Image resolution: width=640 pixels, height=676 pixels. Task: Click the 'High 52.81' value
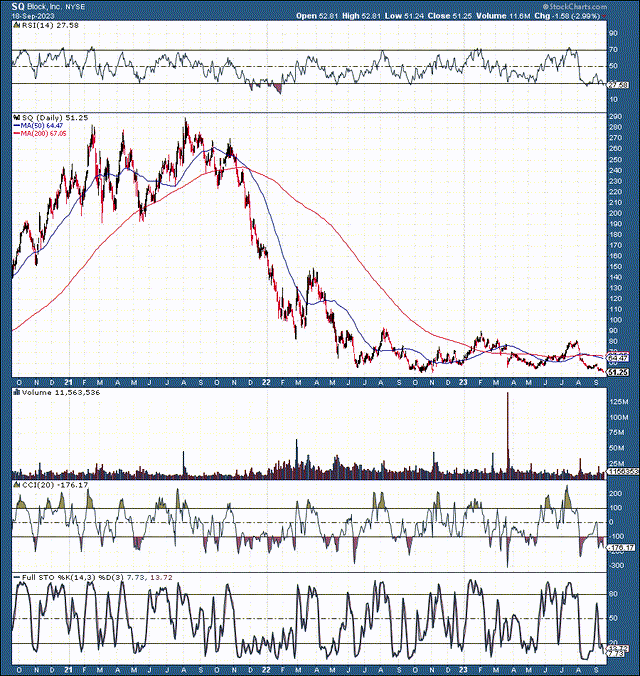(361, 16)
